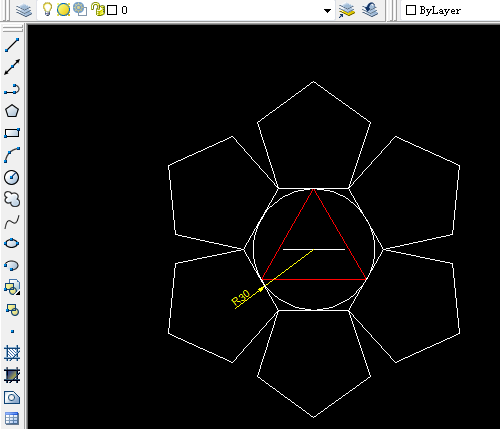Toggle layer 0 on/off lightbulb
This screenshot has width=500, height=429.
pyautogui.click(x=47, y=9)
